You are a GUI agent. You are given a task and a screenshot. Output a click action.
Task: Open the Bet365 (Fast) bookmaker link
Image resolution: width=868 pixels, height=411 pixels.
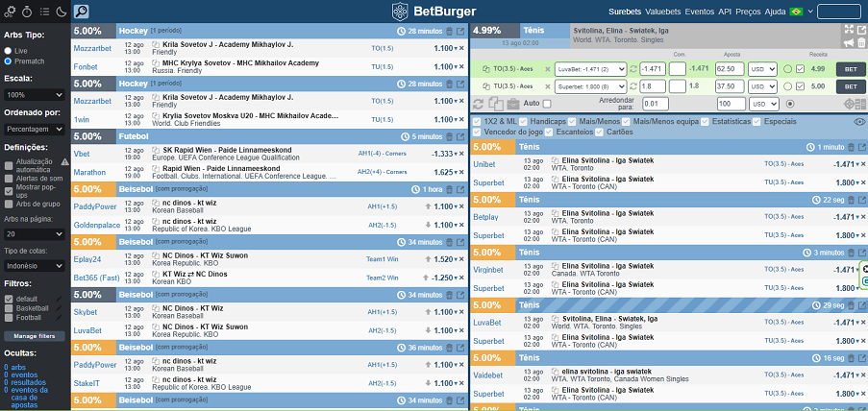pos(96,278)
